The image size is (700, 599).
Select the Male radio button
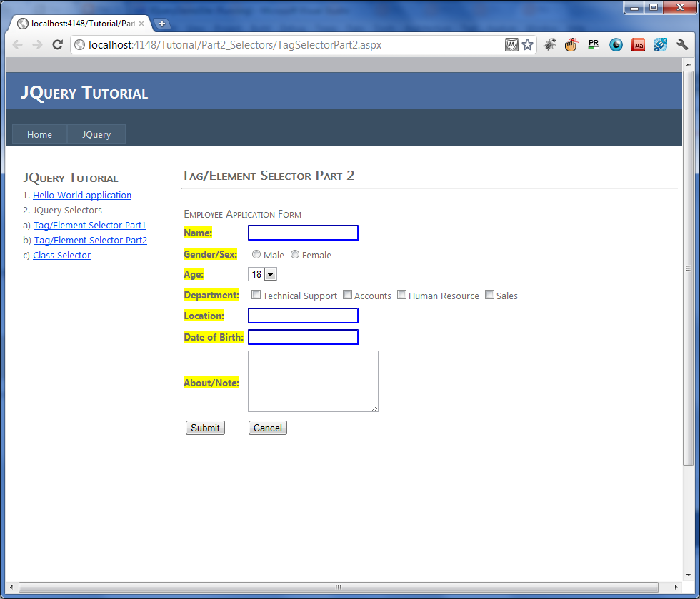(256, 254)
